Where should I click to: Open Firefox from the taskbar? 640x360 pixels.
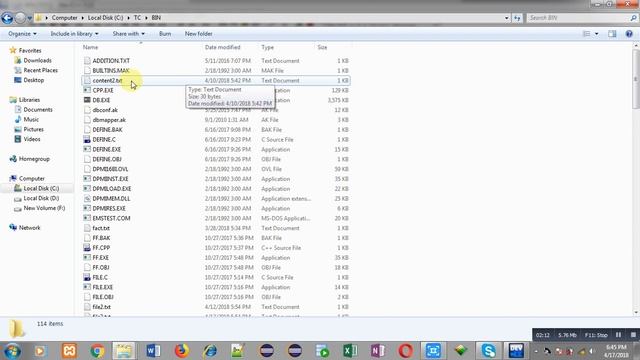pos(181,351)
